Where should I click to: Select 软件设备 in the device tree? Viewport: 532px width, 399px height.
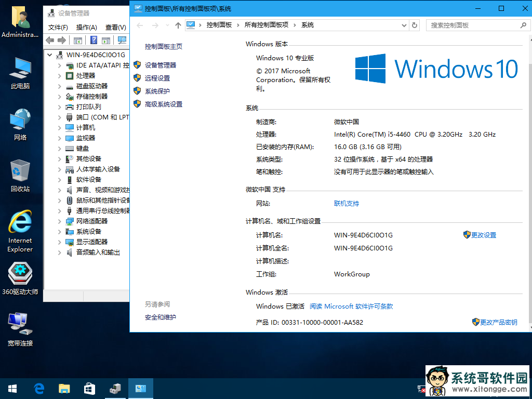click(88, 180)
